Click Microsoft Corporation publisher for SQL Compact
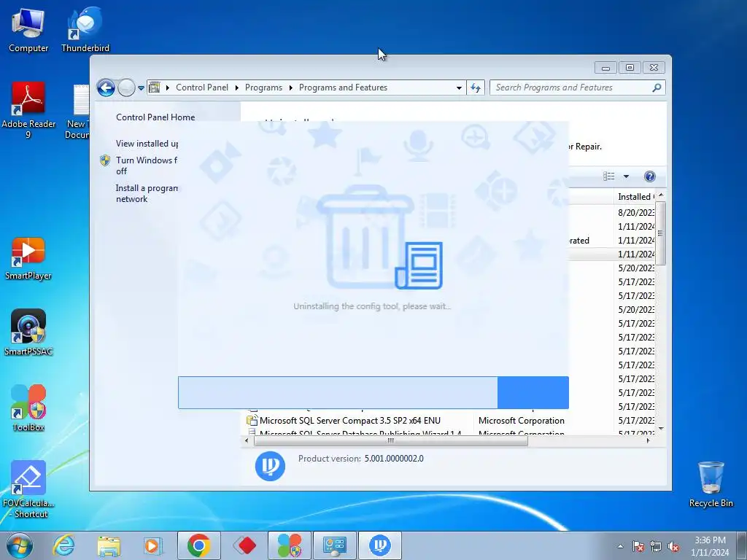 521,421
